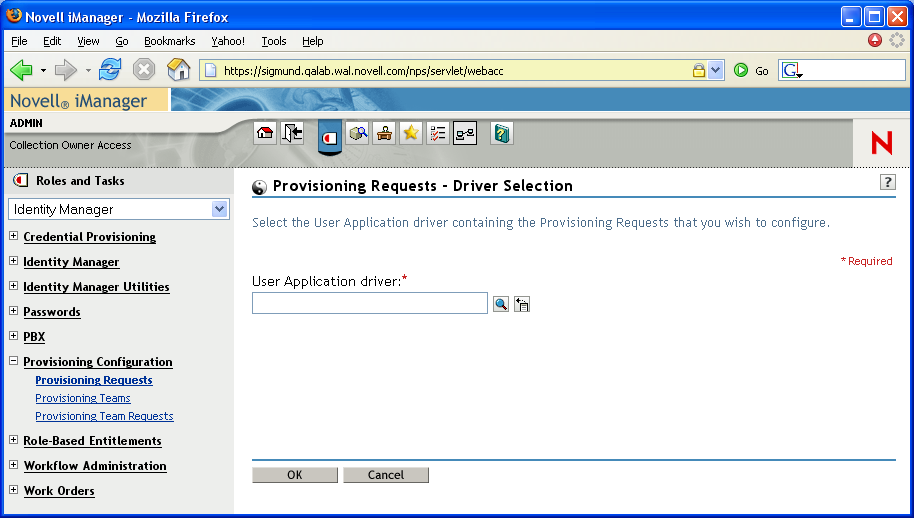
Task: Open the View menu
Action: click(x=88, y=41)
